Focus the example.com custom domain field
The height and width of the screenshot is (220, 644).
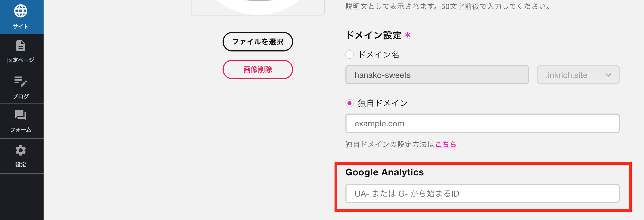point(482,123)
